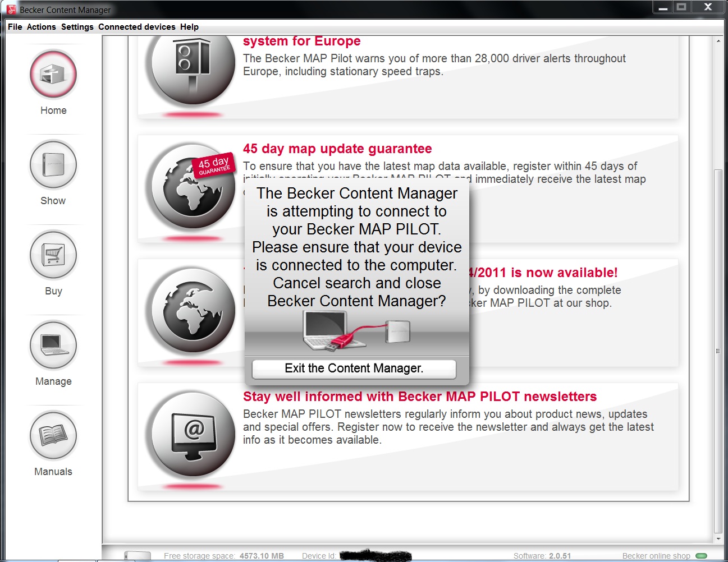
Task: Click the Manuals label in sidebar
Action: pyautogui.click(x=53, y=472)
